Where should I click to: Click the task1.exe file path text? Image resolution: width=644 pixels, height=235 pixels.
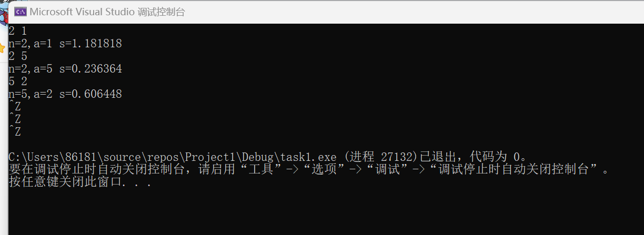173,157
